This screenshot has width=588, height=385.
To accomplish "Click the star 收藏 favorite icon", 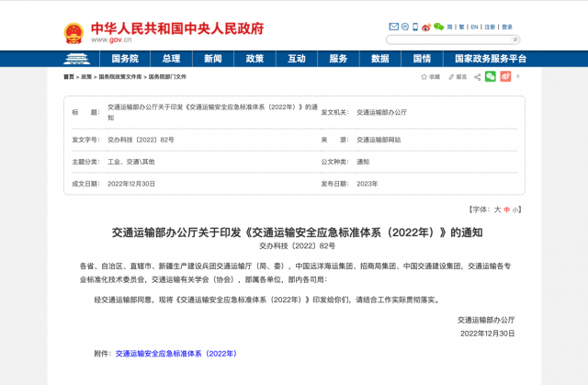I will click(430, 77).
